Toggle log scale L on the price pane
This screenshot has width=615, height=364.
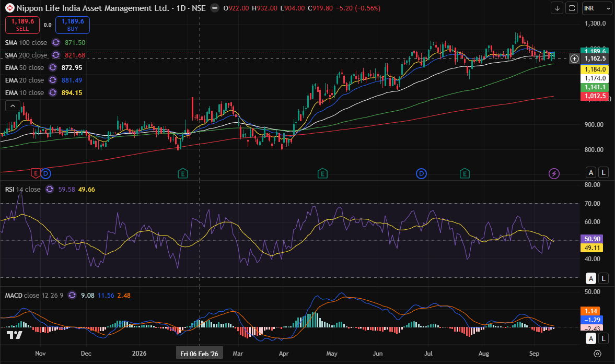[603, 172]
